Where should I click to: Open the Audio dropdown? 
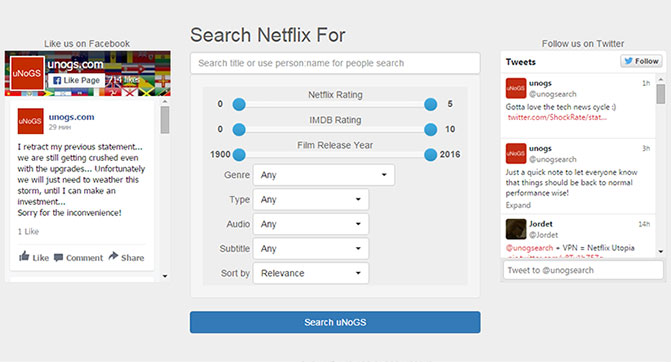311,224
